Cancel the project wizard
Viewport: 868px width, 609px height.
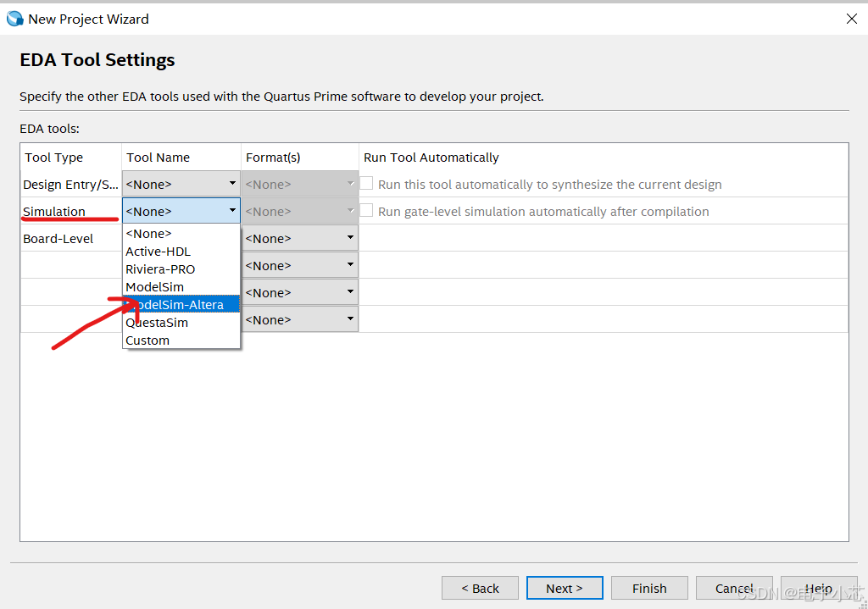tap(733, 588)
